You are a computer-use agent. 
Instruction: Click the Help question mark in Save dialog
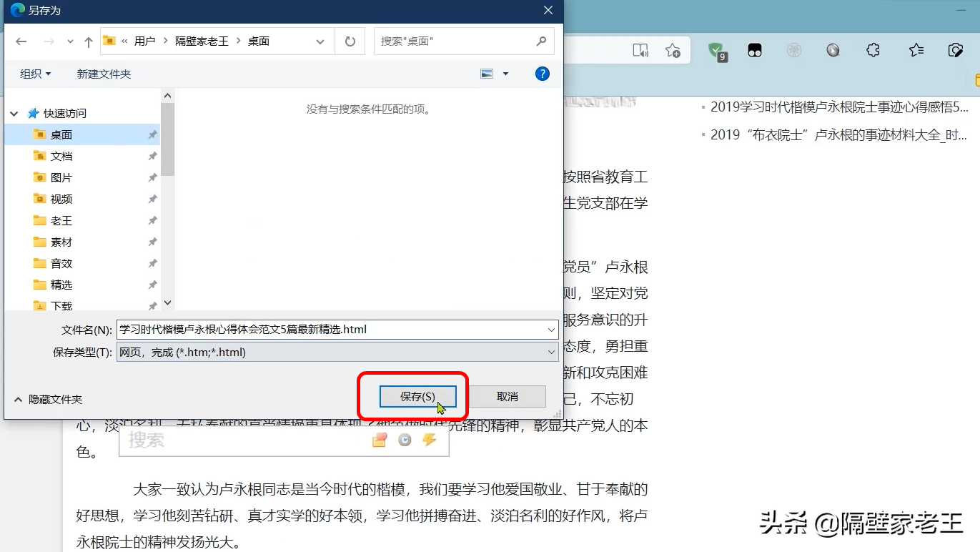[542, 74]
